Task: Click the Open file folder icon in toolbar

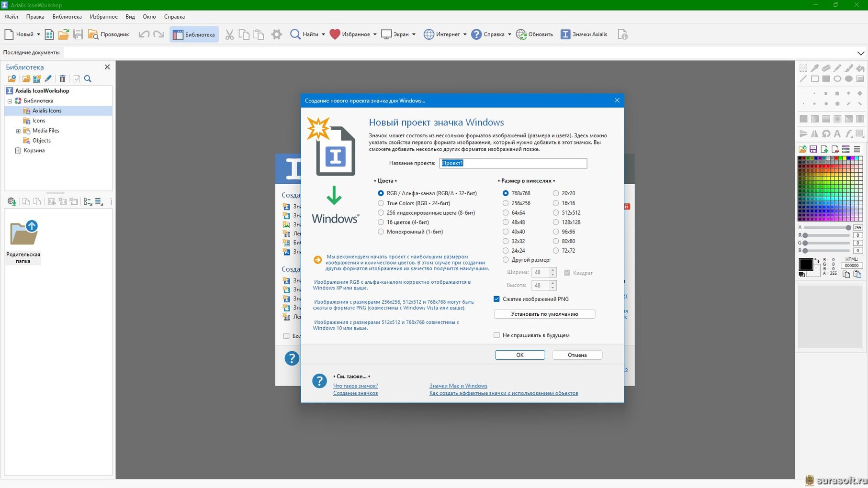Action: tap(63, 34)
